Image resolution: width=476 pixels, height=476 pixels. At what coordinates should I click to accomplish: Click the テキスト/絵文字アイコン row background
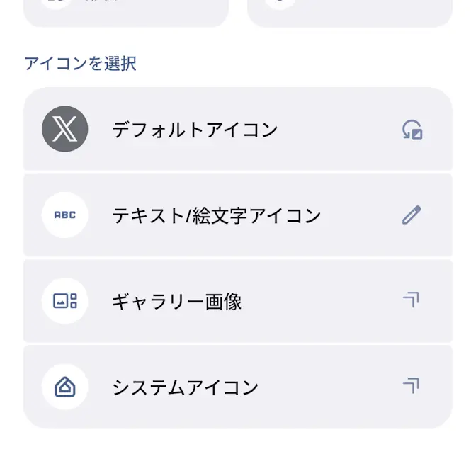pyautogui.click(x=238, y=215)
